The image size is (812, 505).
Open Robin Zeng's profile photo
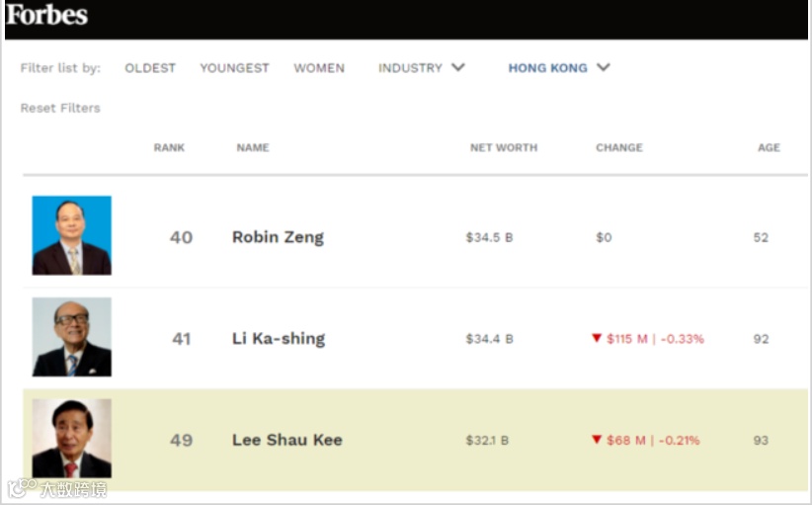coord(71,235)
